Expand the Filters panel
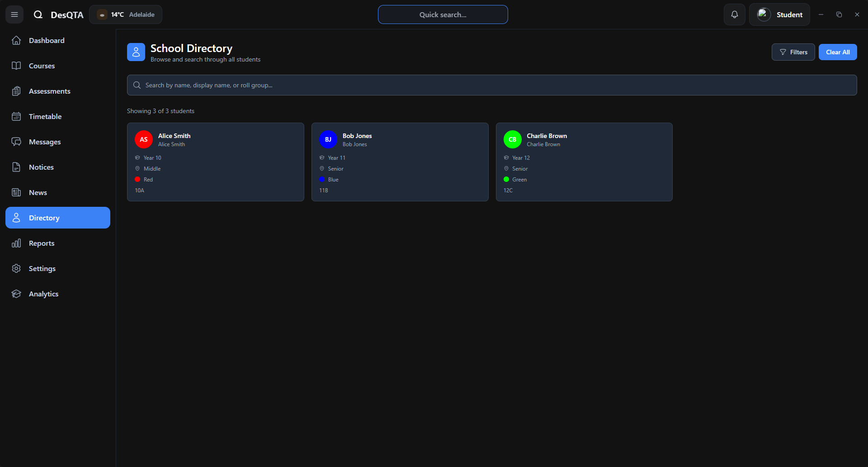The image size is (868, 467). [x=793, y=52]
